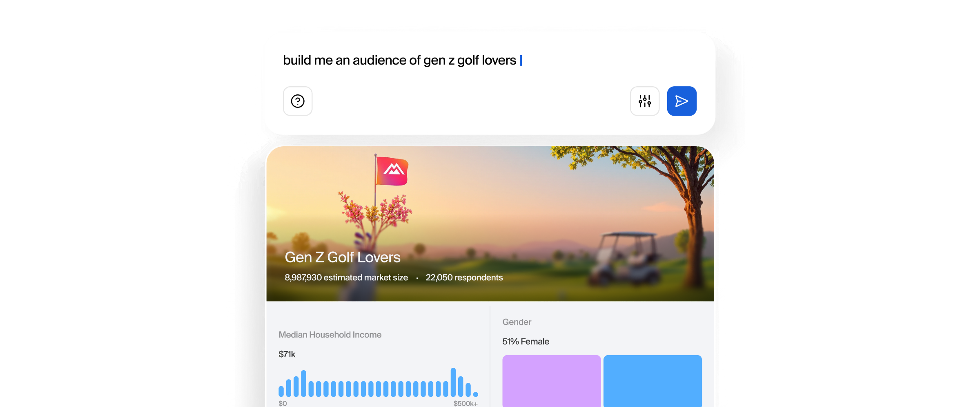
Task: Select the 8,987,930 estimated market size text
Action: [346, 277]
